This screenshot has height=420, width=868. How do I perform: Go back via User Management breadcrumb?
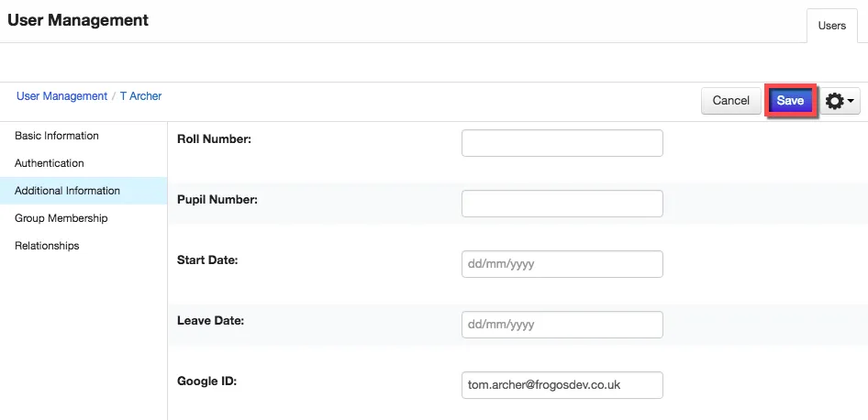tap(62, 96)
